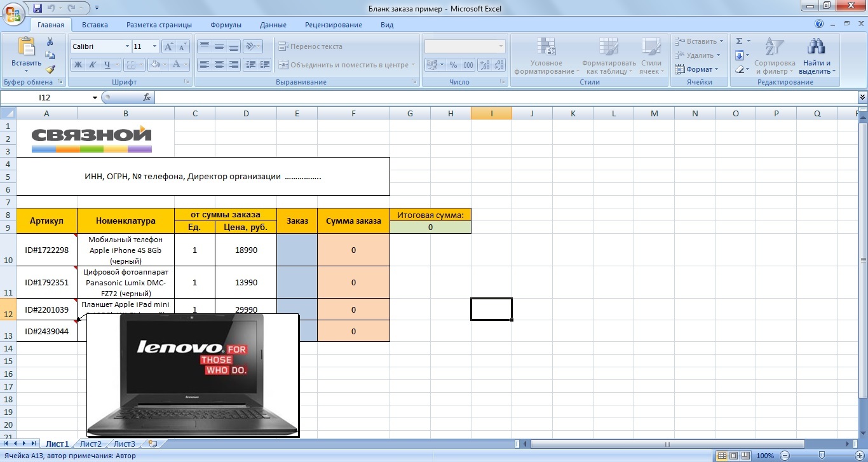Toggle bold Ж formatting
The height and width of the screenshot is (462, 868).
pos(78,65)
